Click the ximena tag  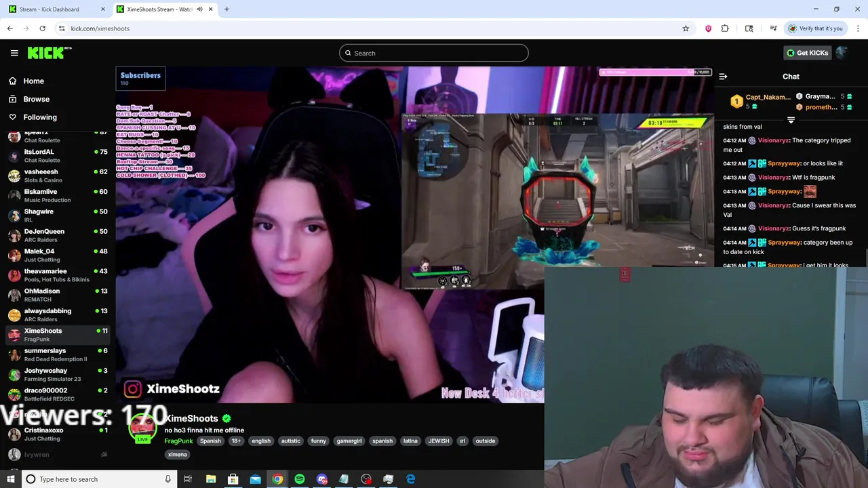tap(178, 454)
